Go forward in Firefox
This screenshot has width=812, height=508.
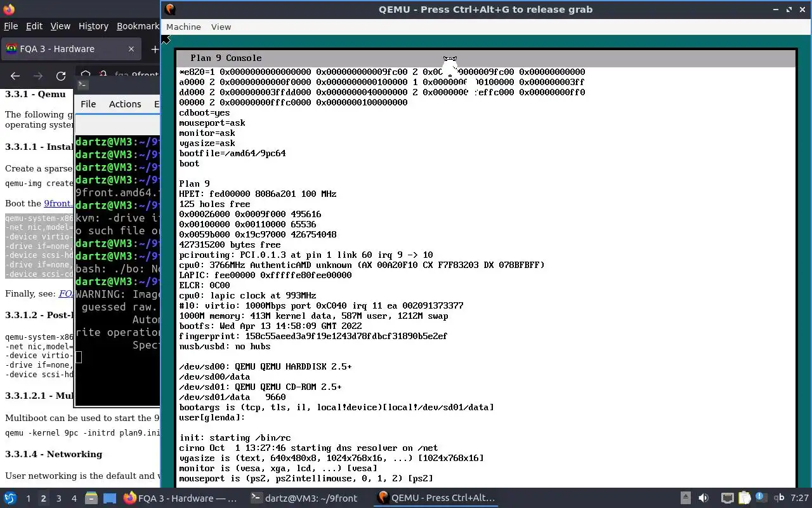[x=38, y=76]
